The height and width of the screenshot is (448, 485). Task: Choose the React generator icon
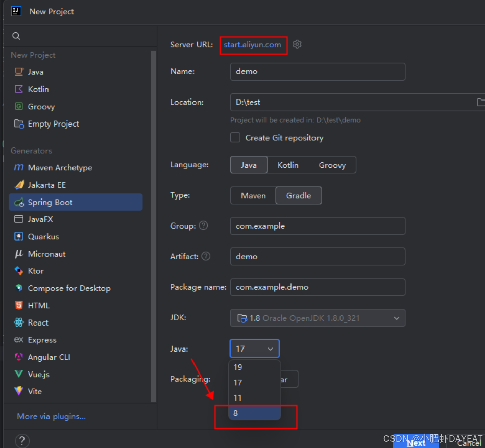pos(19,322)
